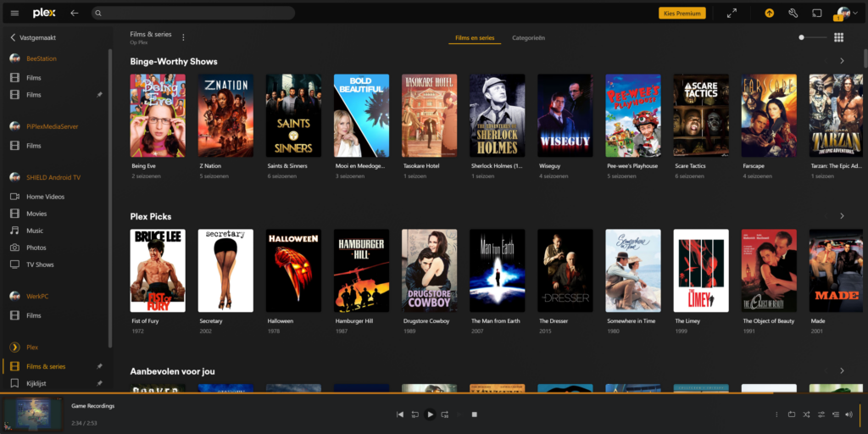Click the volume speaker icon in player

849,415
